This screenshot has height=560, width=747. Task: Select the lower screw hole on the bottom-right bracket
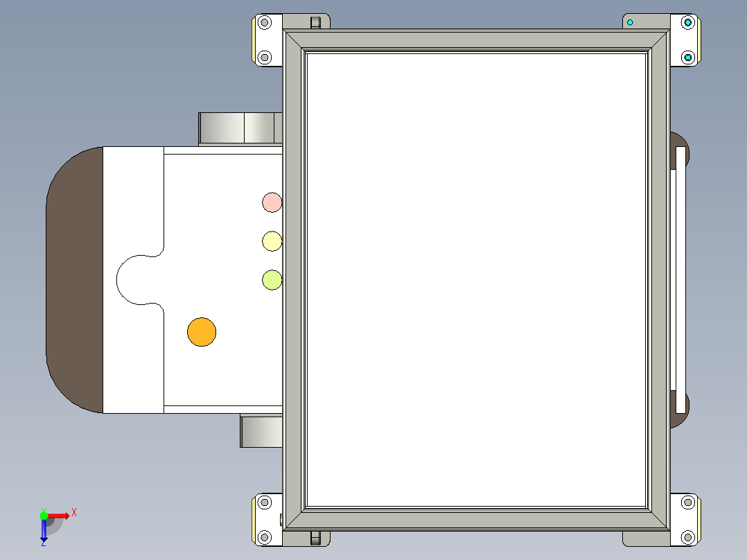tap(688, 538)
